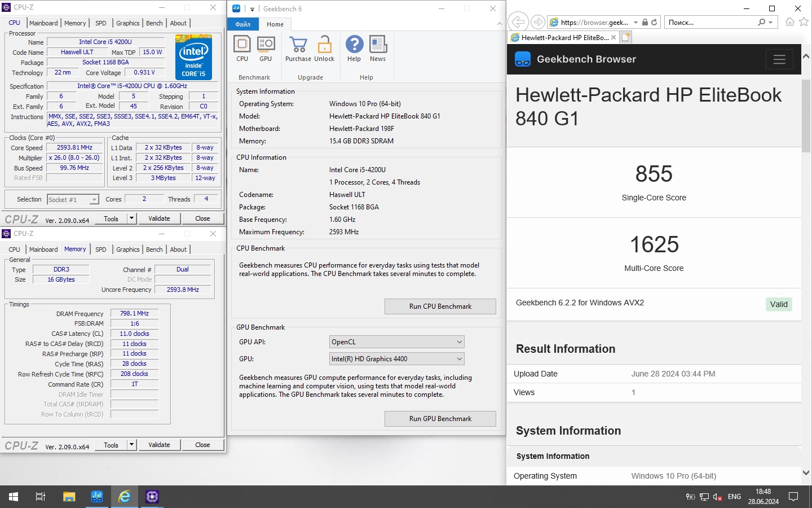
Task: Click Validate in top CPU-Z window
Action: [x=159, y=218]
